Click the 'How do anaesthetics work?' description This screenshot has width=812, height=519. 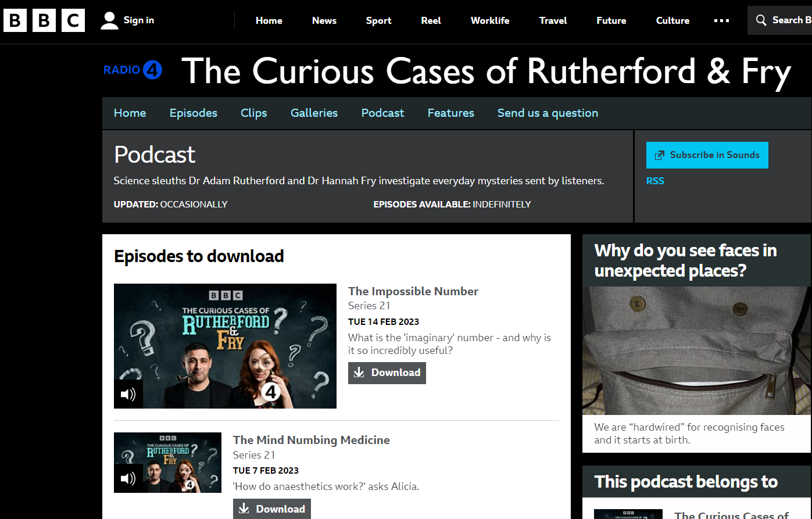tap(326, 486)
